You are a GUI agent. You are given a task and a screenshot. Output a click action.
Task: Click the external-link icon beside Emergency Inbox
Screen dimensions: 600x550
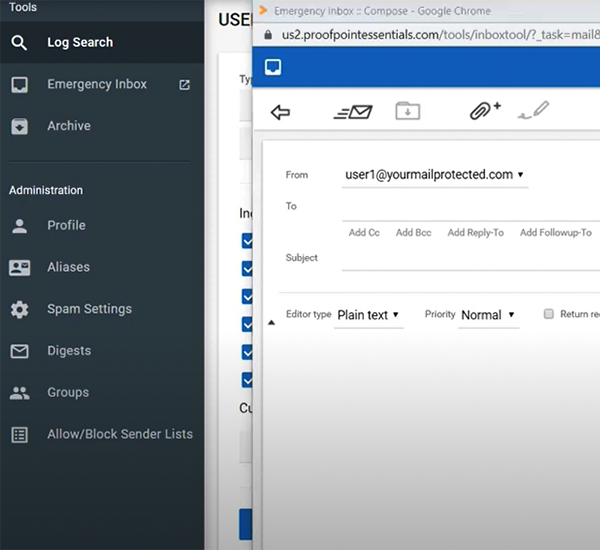pos(184,85)
